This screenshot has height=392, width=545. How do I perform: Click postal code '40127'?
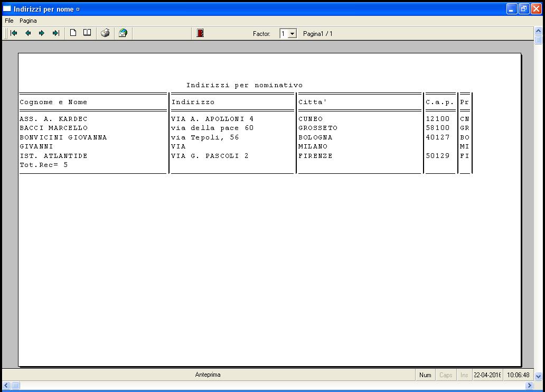click(438, 137)
